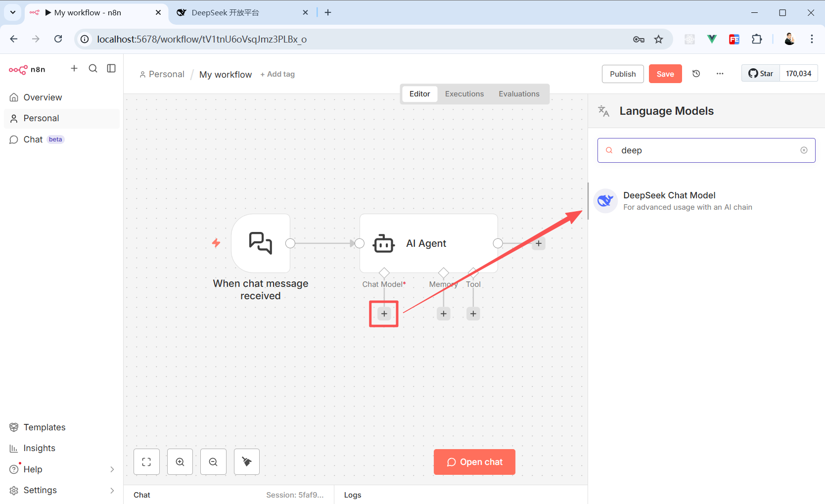Open search in n8n sidebar
This screenshot has height=504, width=825.
93,68
